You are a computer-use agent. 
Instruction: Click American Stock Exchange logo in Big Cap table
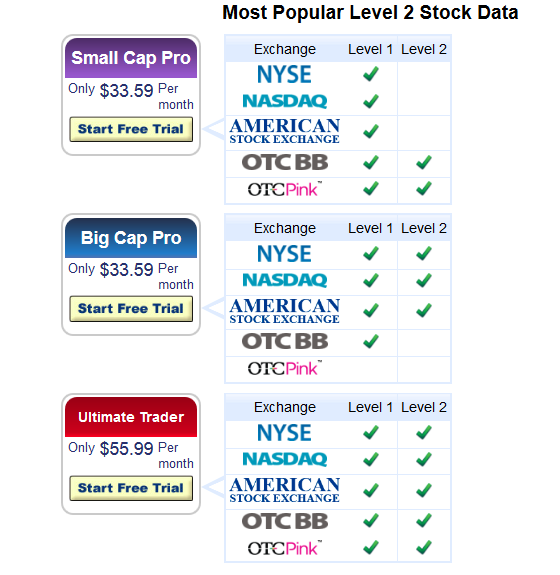pos(285,311)
